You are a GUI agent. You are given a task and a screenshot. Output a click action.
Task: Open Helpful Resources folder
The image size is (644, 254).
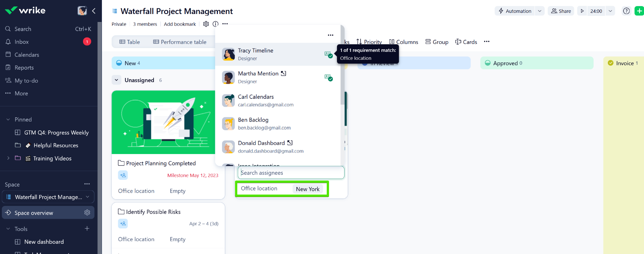(x=56, y=145)
